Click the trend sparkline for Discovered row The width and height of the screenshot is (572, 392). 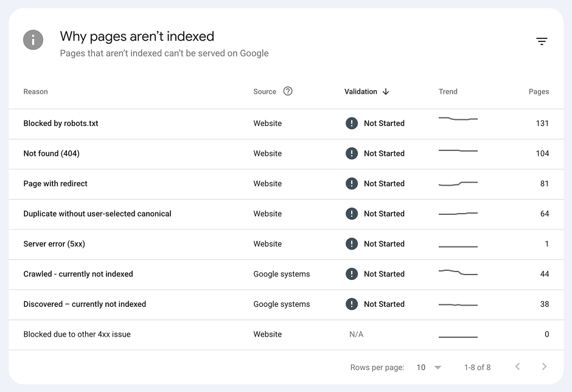click(458, 304)
